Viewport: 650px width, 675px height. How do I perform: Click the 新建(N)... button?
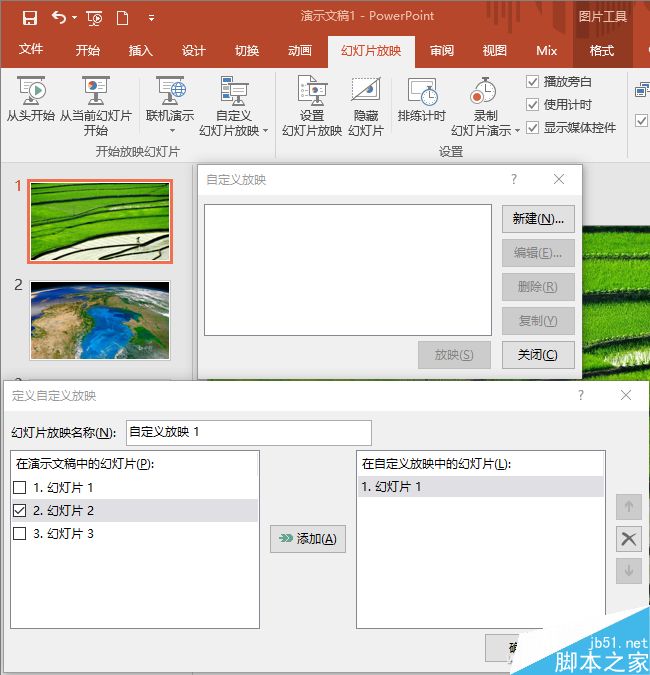tap(538, 219)
